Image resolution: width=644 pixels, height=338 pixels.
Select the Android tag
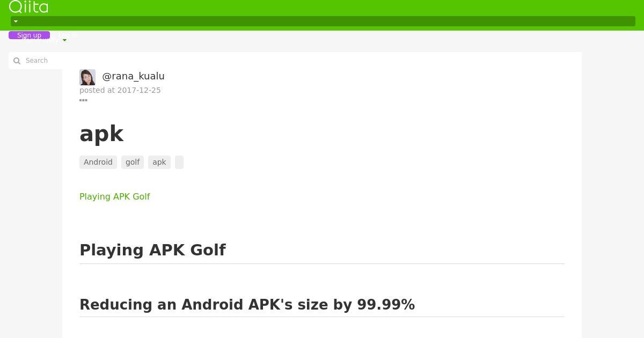[x=98, y=162]
